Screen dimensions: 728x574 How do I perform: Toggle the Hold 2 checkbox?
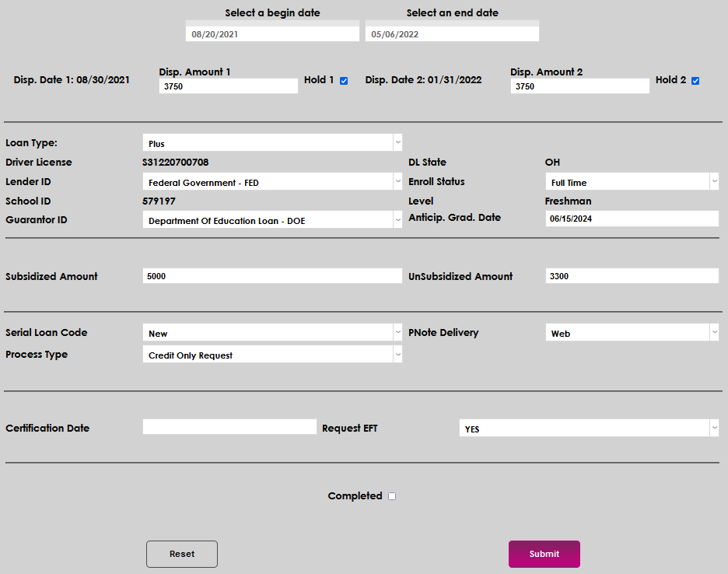695,81
